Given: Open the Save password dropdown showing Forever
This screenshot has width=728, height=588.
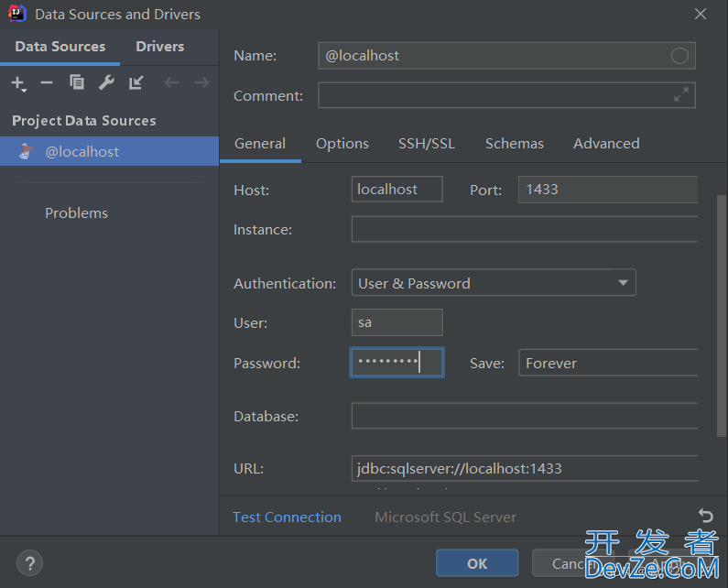Looking at the screenshot, I should click(x=608, y=363).
